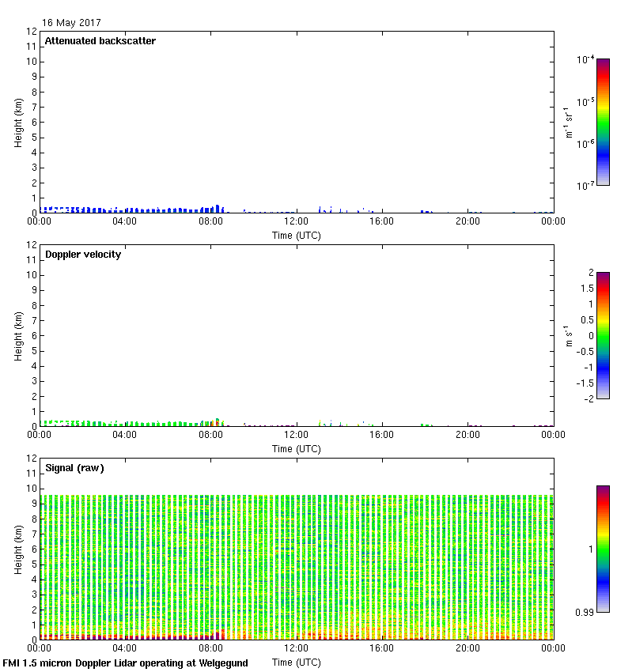
Task: Click the Attenuated backscatter colorbar
Action: pos(603,122)
